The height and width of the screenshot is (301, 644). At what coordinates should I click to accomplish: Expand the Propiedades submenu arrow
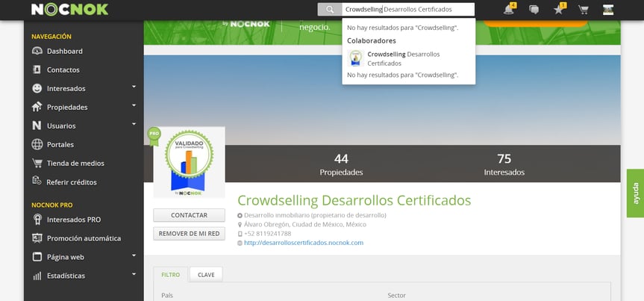coord(134,105)
